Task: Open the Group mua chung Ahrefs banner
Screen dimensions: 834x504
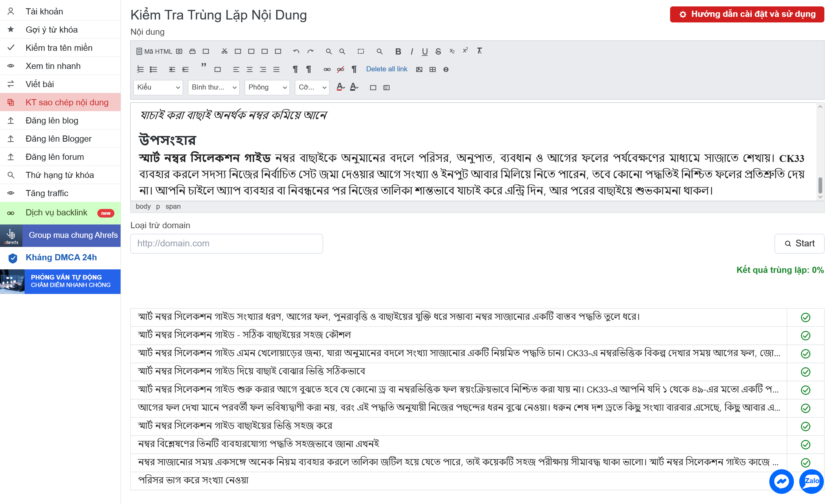Action: tap(60, 235)
